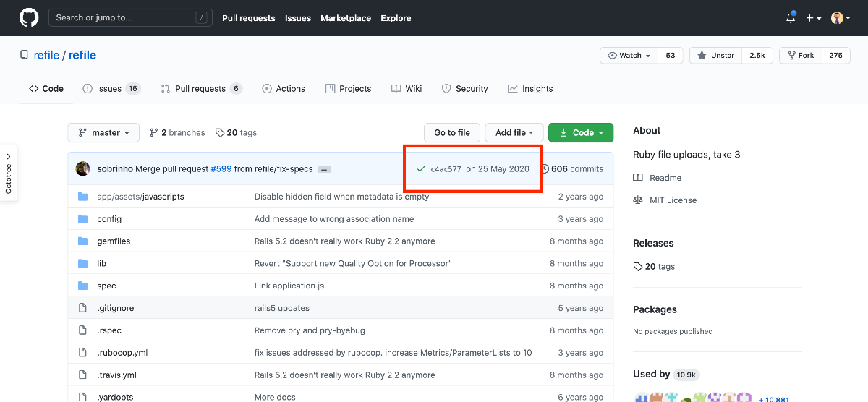This screenshot has height=402, width=868.
Task: Open the lib folder
Action: tap(101, 263)
